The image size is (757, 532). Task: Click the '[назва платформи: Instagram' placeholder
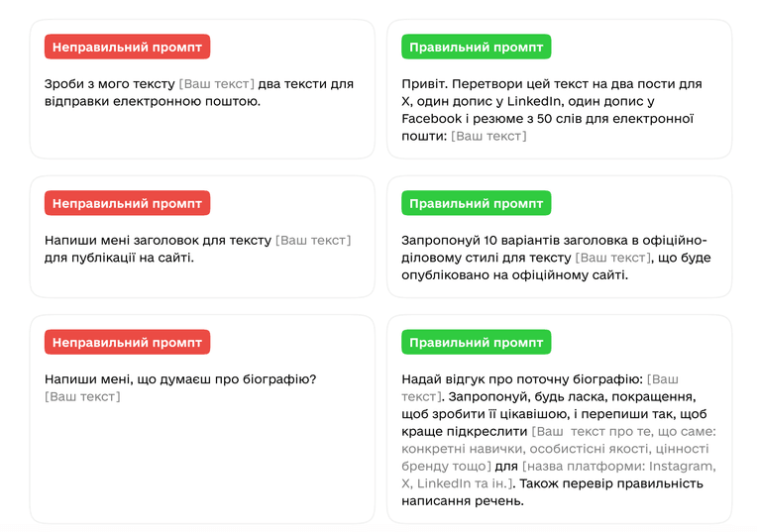tap(619, 467)
